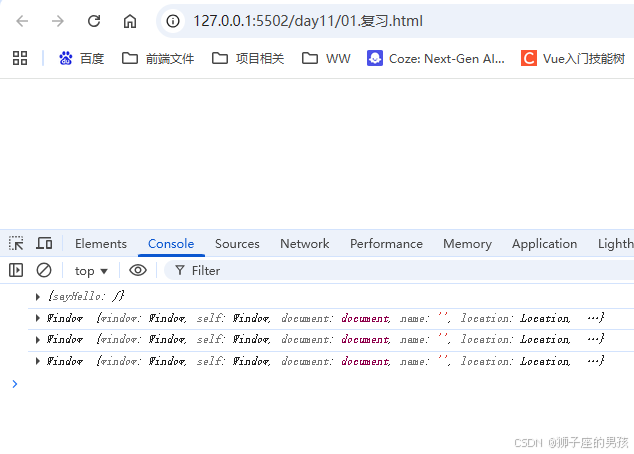Switch to the Memory tab
Screen dimensions: 634x454
click(x=467, y=244)
